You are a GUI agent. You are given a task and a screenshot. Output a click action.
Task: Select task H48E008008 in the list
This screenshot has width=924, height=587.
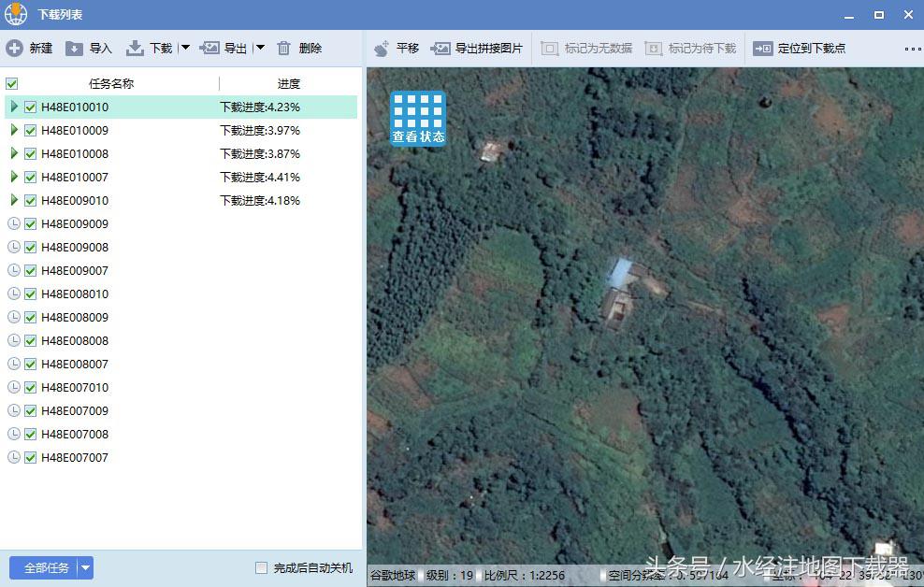[75, 341]
